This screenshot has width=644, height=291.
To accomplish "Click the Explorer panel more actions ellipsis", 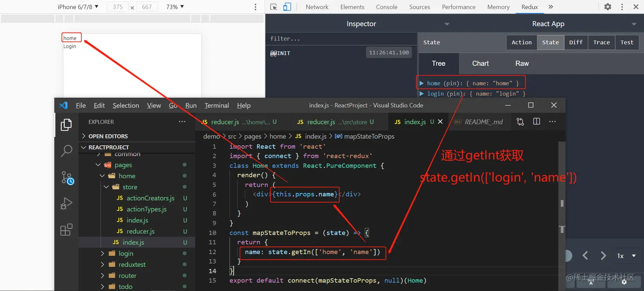I will 182,122.
